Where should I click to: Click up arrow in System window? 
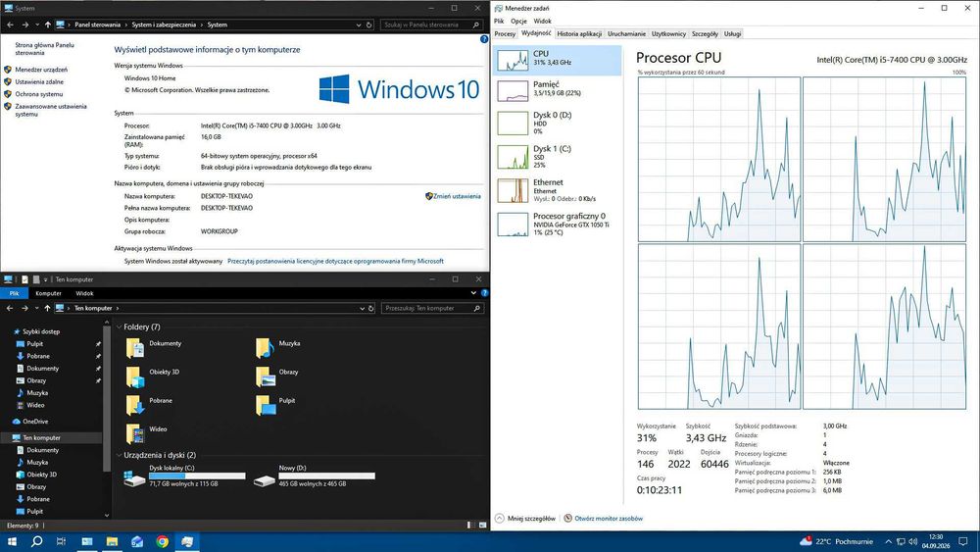point(47,25)
